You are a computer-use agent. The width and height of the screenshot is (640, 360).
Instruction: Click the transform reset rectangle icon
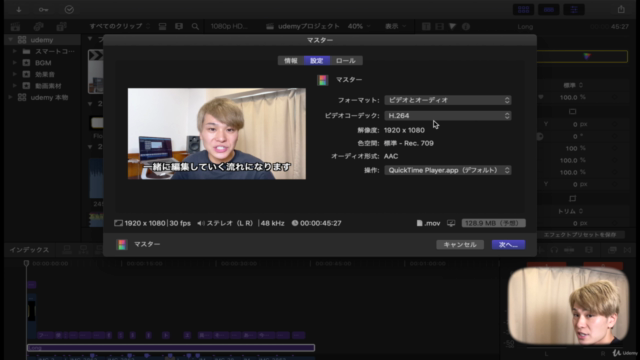pyautogui.click(x=573, y=111)
